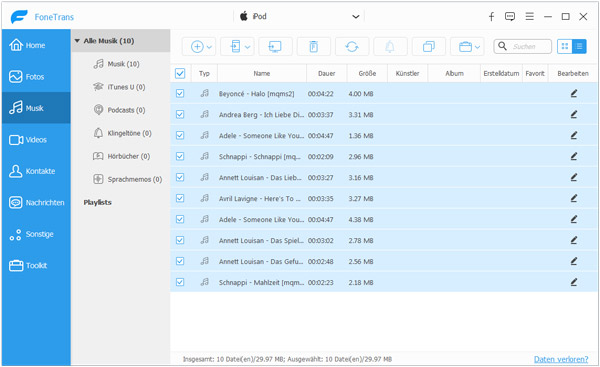The image size is (600, 367).
Task: Uncheck the Avril Lavigne row checkbox
Action: click(180, 198)
